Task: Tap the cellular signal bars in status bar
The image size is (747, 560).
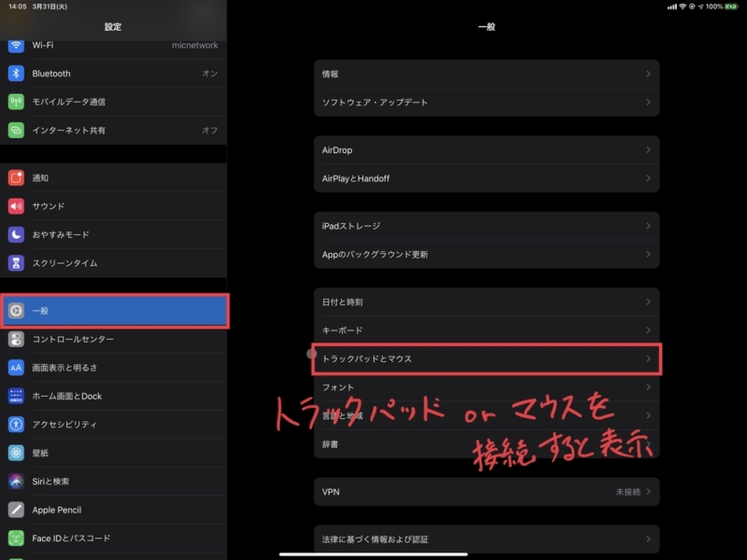Action: pos(671,7)
